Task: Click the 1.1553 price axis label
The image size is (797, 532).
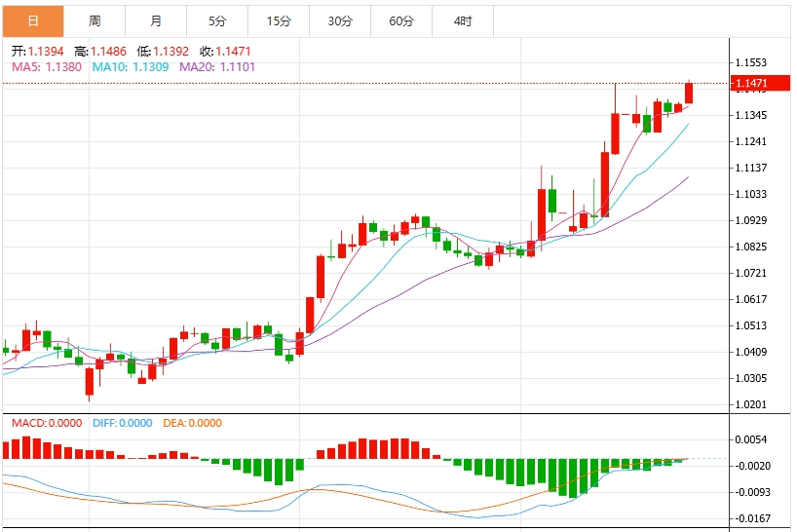Action: click(x=751, y=62)
